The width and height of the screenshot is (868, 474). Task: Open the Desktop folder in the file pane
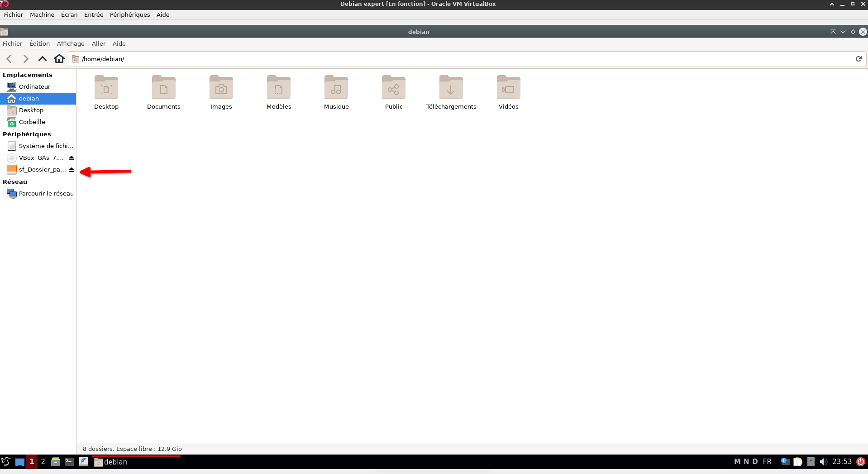pyautogui.click(x=106, y=93)
